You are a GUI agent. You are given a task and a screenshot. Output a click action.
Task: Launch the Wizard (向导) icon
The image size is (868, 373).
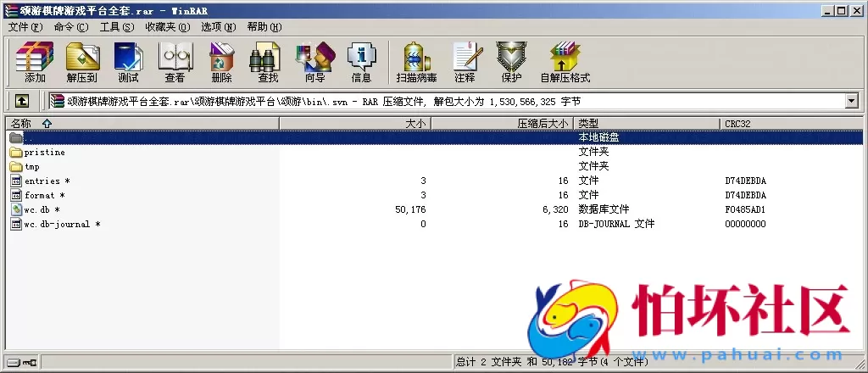(315, 57)
